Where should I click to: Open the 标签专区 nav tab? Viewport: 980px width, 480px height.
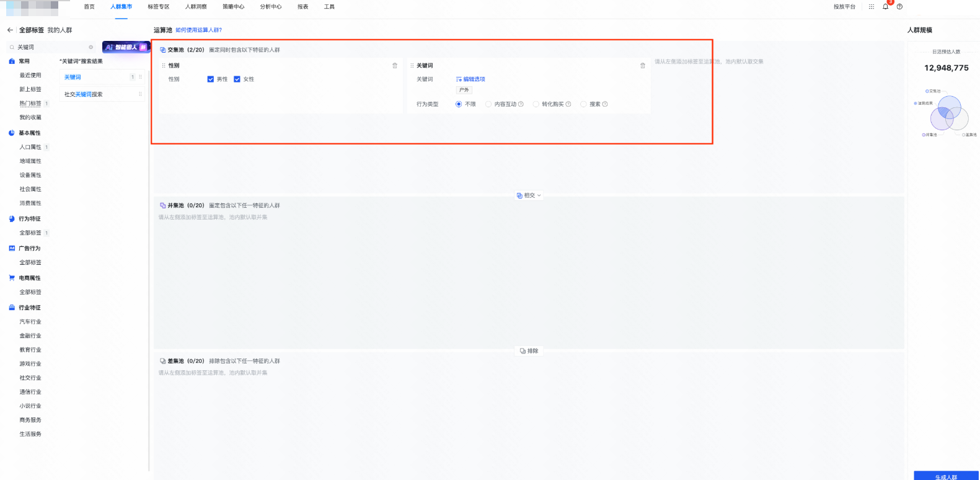[159, 7]
